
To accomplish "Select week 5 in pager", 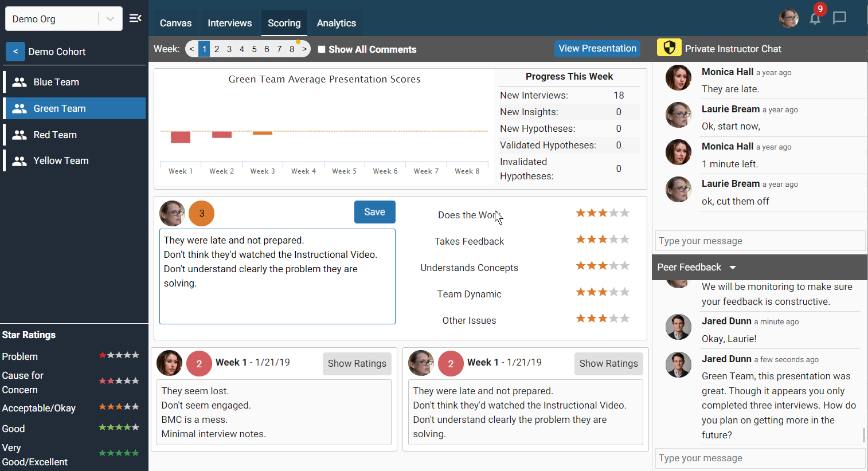I will (254, 49).
